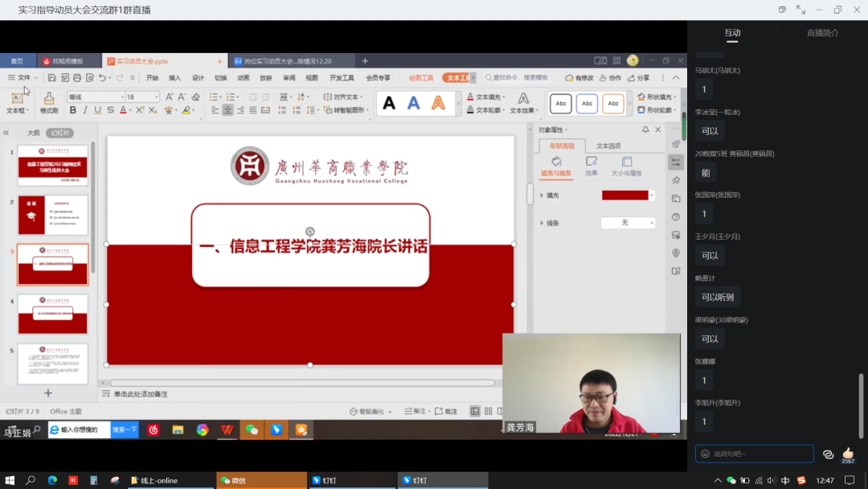Screen dimensions: 868x489
Task: Open the font size 18 dropdown
Action: click(154, 97)
